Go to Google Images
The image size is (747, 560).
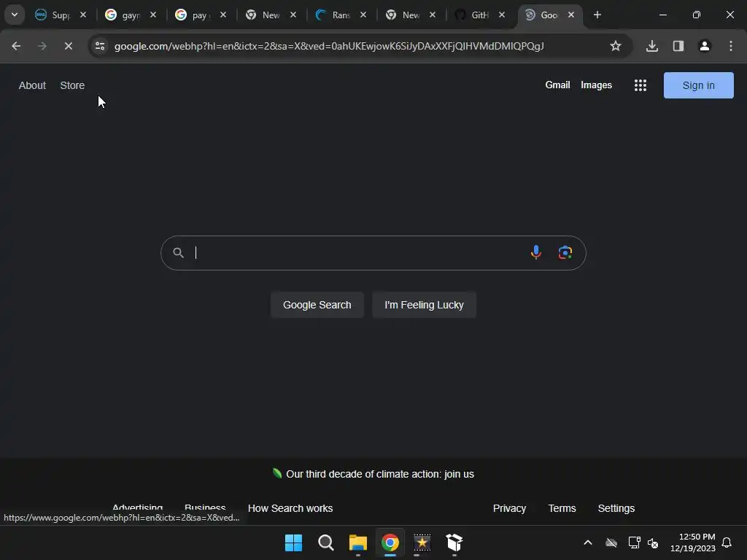point(596,85)
